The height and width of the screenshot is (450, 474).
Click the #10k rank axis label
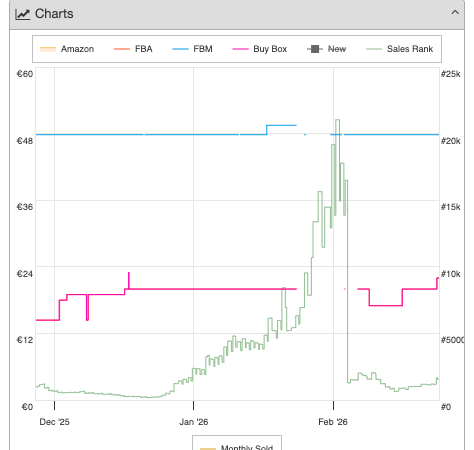point(451,274)
